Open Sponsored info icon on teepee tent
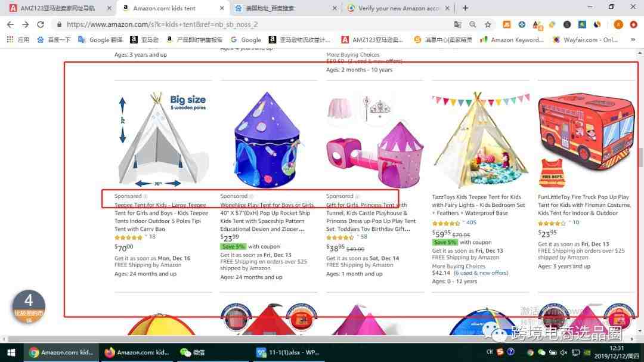 point(145,196)
